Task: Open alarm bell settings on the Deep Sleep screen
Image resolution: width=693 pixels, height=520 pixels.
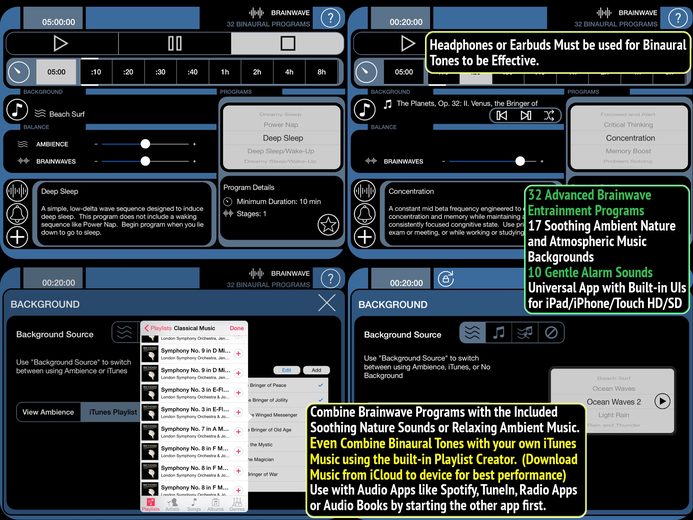Action: [x=17, y=214]
